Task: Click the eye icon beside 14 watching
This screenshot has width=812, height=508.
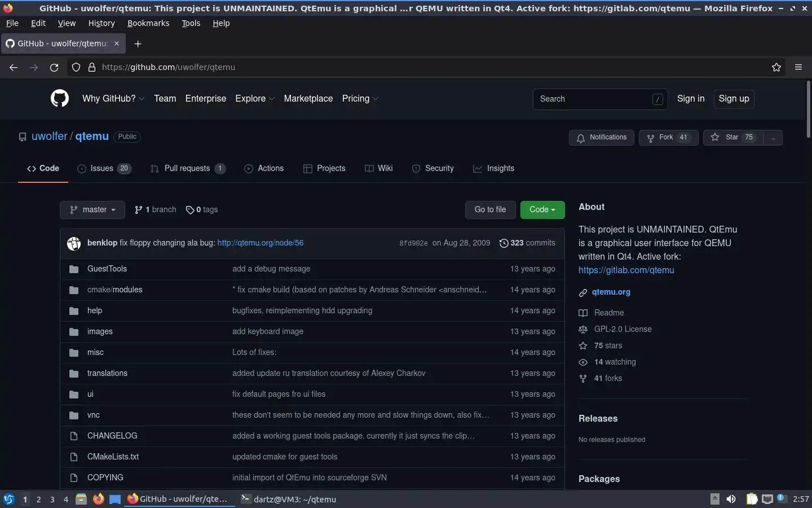Action: point(583,362)
